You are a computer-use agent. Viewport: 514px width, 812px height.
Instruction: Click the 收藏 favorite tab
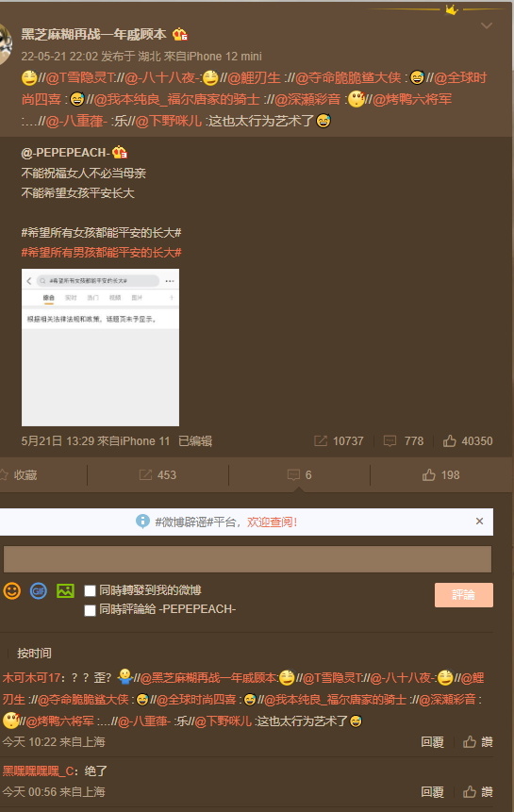[20, 475]
